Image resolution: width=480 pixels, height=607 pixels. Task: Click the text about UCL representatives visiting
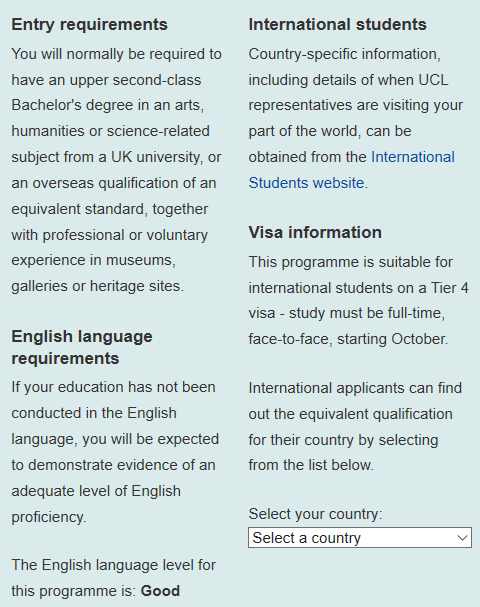[x=355, y=118]
